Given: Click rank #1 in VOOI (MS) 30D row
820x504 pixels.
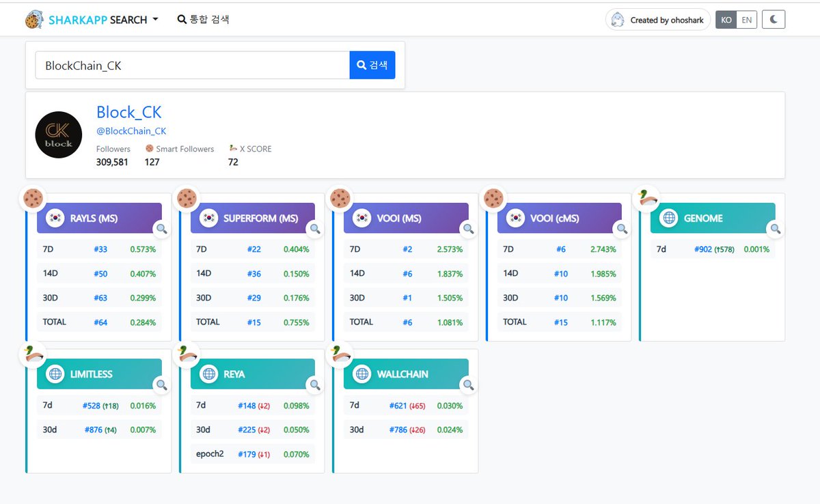Looking at the screenshot, I should pyautogui.click(x=407, y=298).
